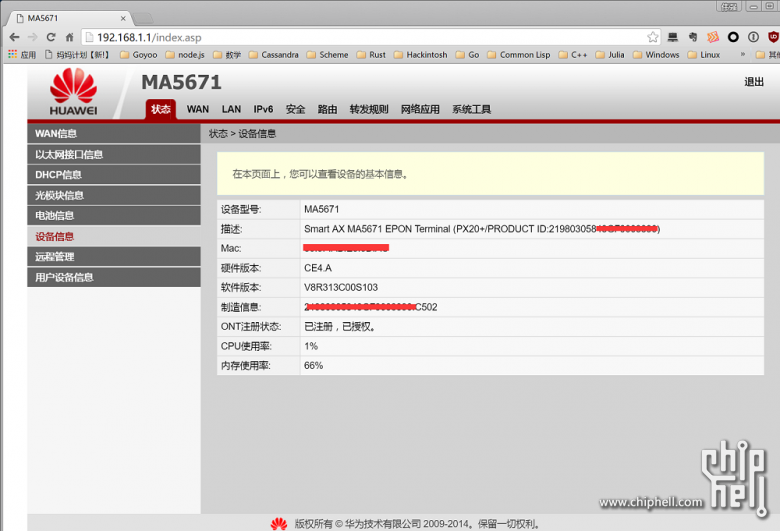Show more bookmarks with the chevron

coord(743,54)
